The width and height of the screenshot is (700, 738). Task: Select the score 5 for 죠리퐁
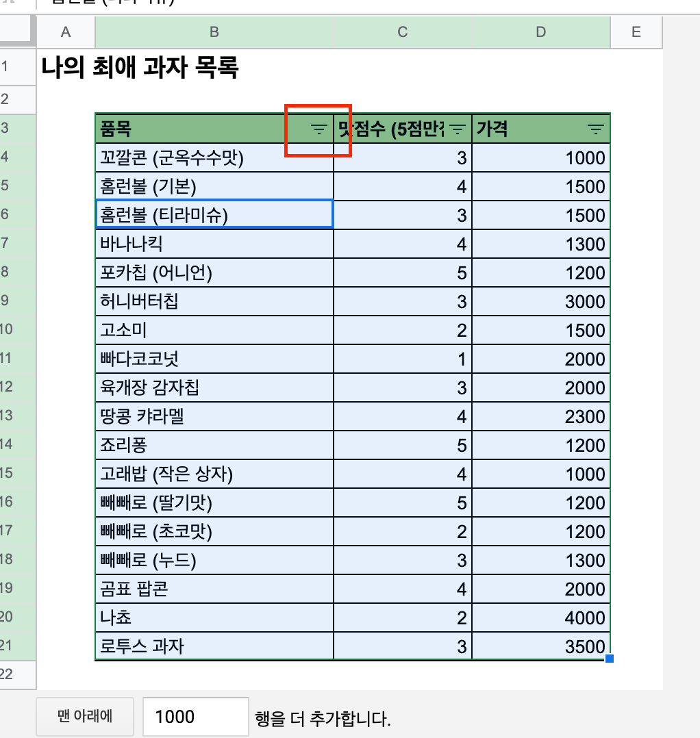pos(403,445)
